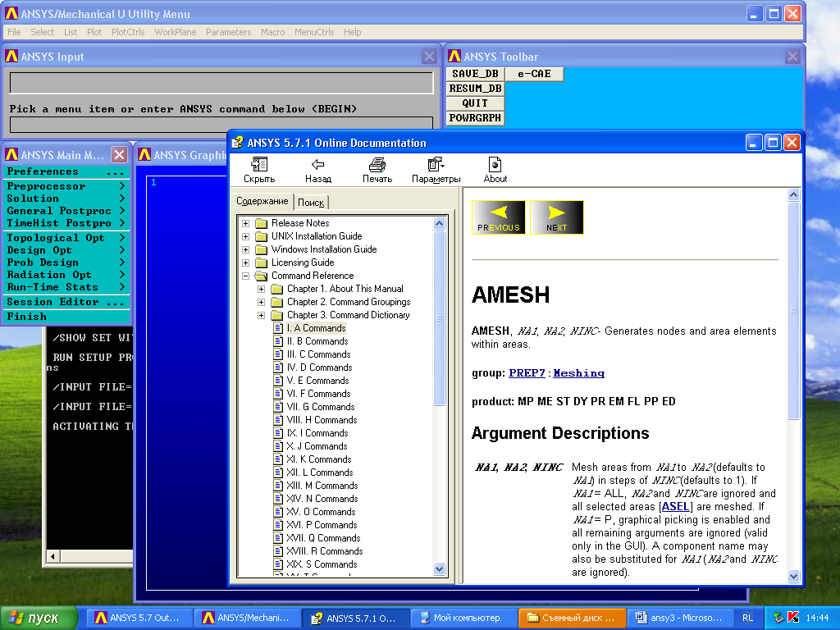Open the WorkPlane menu
This screenshot has height=630, width=840.
point(176,32)
